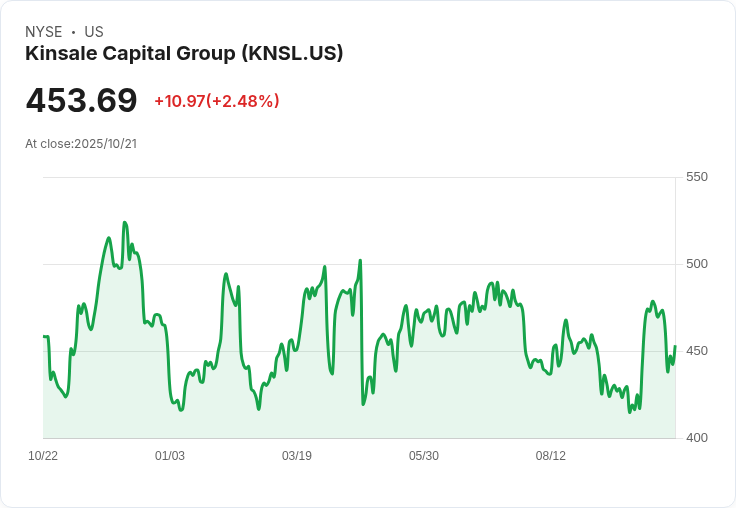Click the 453.69 current price
736x508 pixels.
tap(81, 100)
